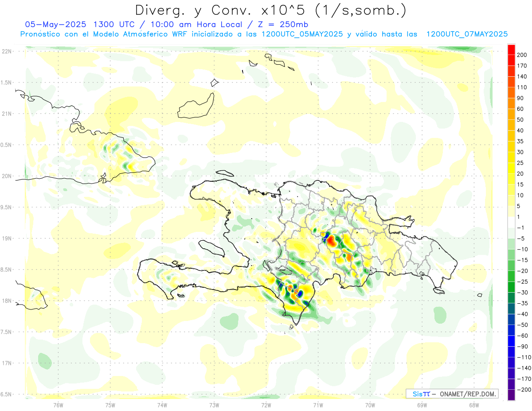Click the red swatch topping the colorbar
532x411 pixels.
tap(511, 49)
